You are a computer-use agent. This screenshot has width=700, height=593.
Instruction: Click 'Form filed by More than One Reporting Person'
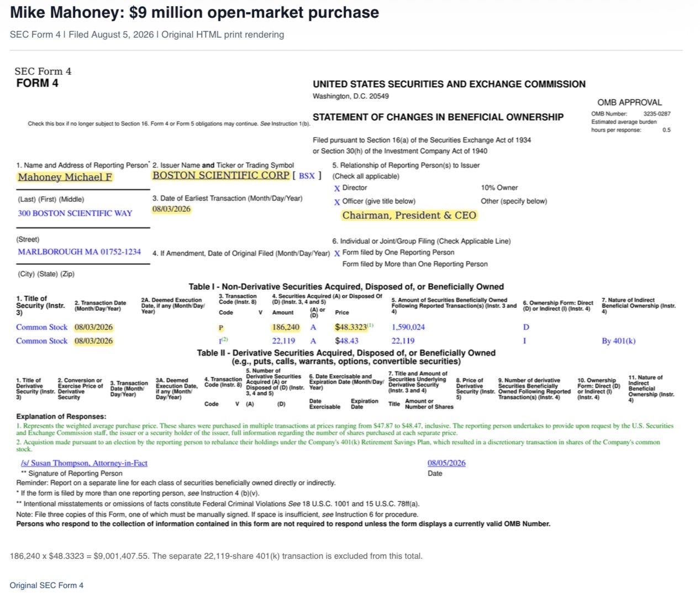(415, 264)
